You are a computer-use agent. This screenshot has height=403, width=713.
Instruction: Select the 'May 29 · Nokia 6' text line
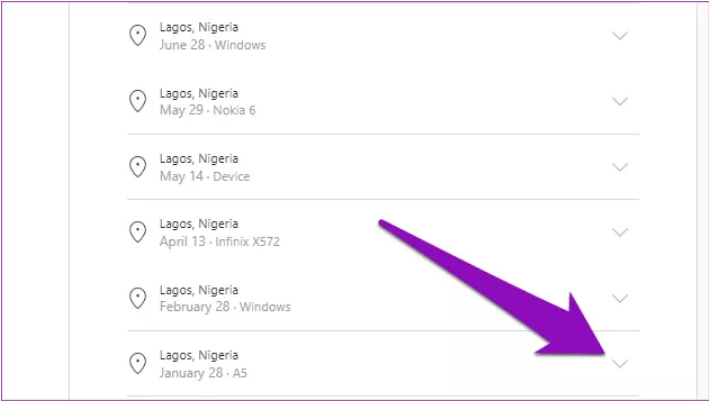[x=207, y=110]
